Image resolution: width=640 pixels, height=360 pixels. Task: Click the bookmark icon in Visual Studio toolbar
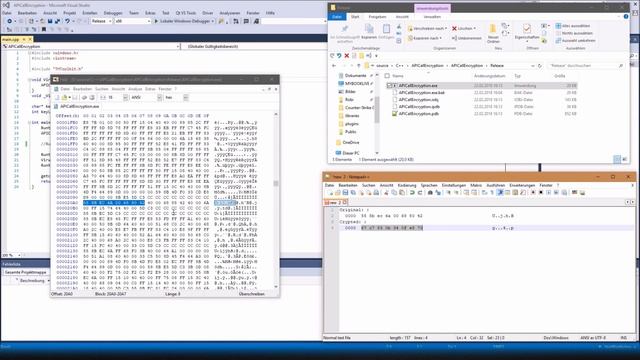tap(44, 29)
